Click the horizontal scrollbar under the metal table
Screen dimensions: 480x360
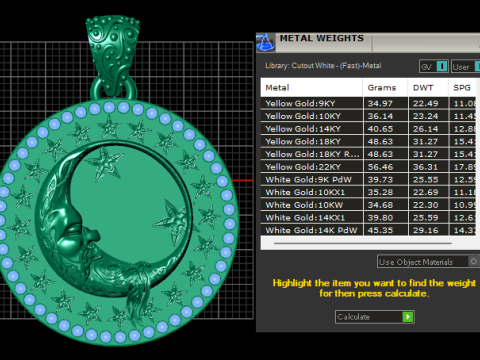click(x=363, y=243)
